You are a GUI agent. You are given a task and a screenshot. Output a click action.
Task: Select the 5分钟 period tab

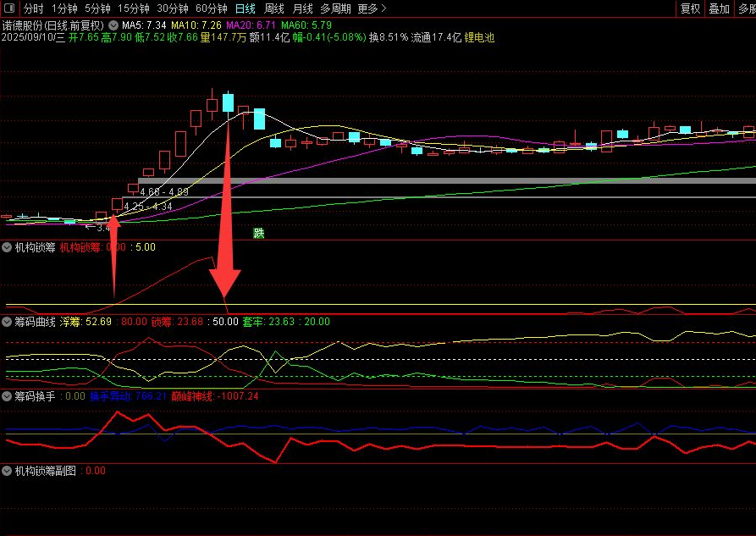(97, 8)
